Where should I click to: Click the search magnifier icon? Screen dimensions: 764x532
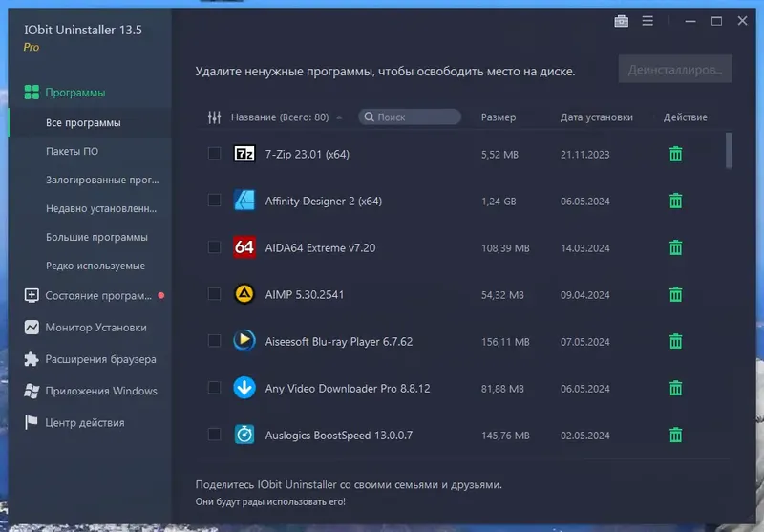click(x=370, y=117)
